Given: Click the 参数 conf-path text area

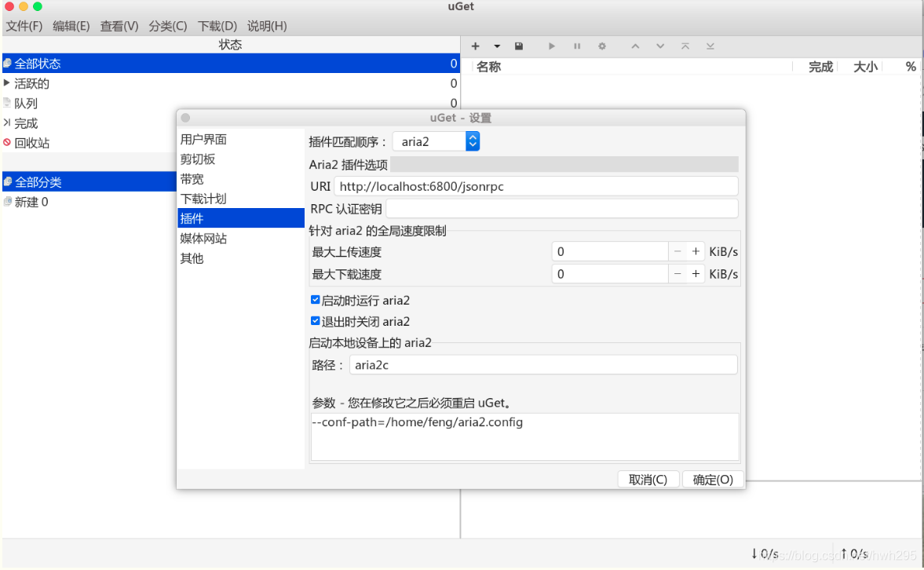Looking at the screenshot, I should tap(524, 437).
